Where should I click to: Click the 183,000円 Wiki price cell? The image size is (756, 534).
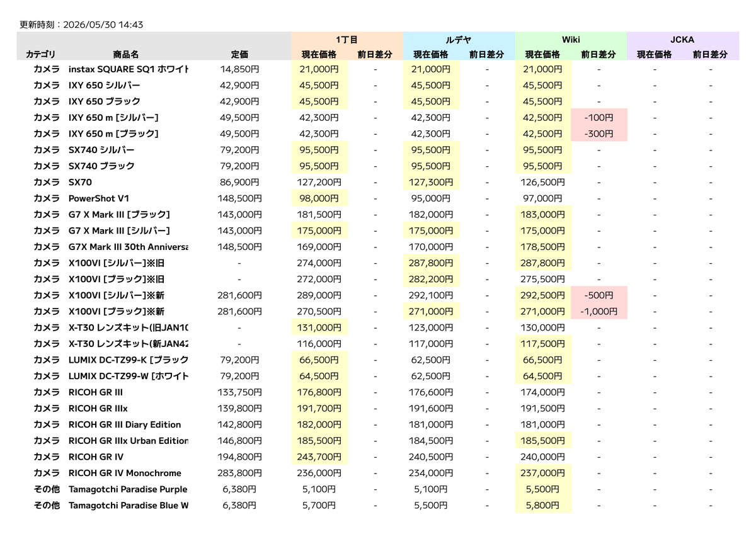(x=543, y=214)
